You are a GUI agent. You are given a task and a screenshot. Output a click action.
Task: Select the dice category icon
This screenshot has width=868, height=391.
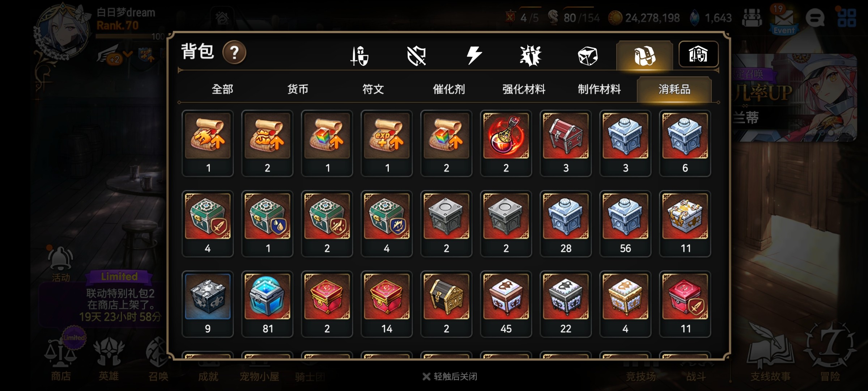pos(587,56)
